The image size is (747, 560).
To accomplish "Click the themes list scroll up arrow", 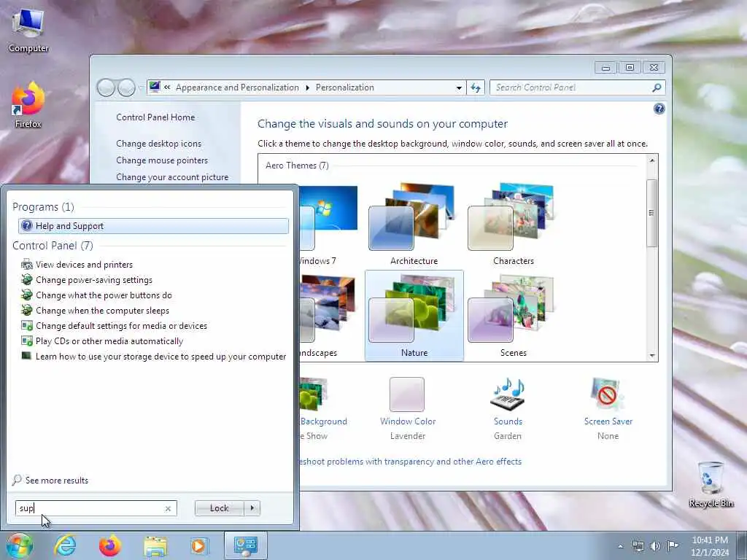I will pyautogui.click(x=651, y=161).
